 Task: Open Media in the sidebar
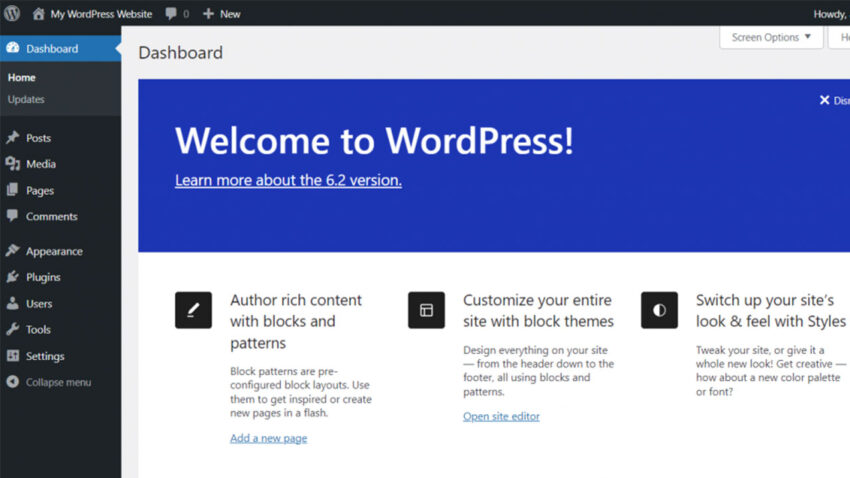click(x=41, y=164)
